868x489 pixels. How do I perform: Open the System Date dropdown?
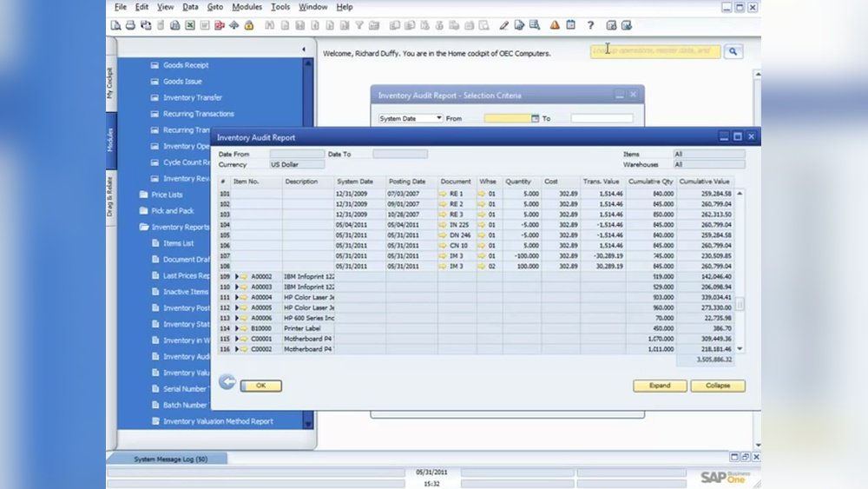point(439,118)
